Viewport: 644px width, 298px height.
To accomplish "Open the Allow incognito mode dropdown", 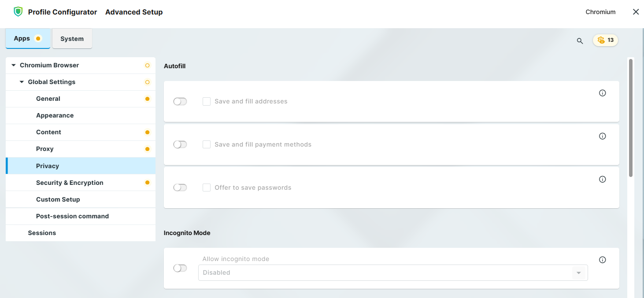I will (x=392, y=273).
